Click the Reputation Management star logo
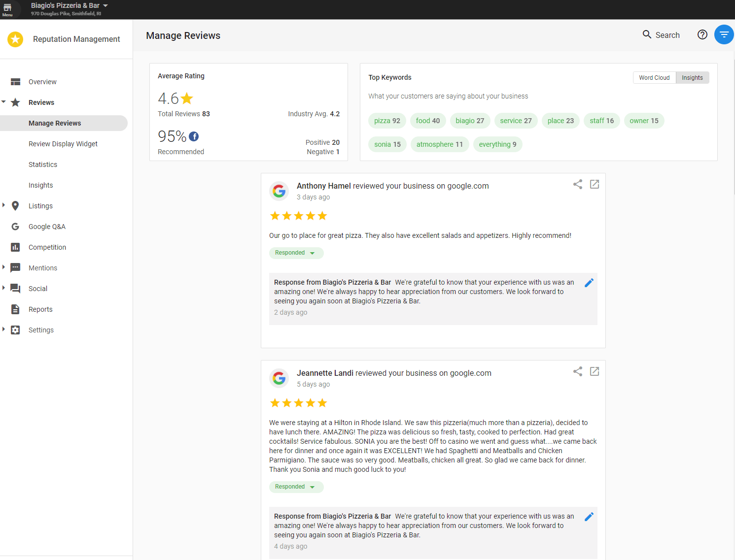 pos(15,39)
